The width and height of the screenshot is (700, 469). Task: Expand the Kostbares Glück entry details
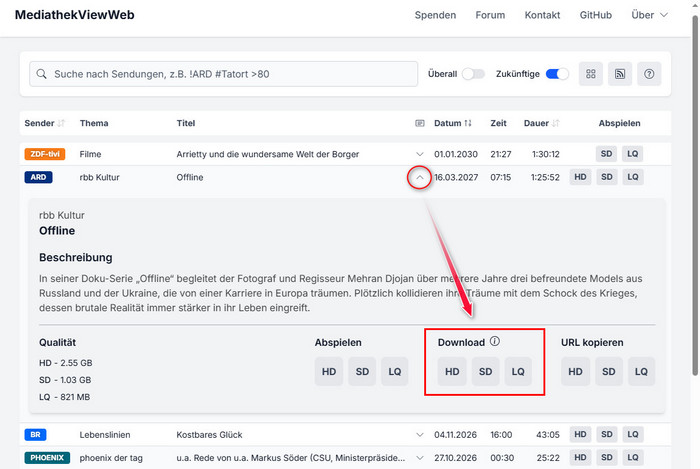420,435
